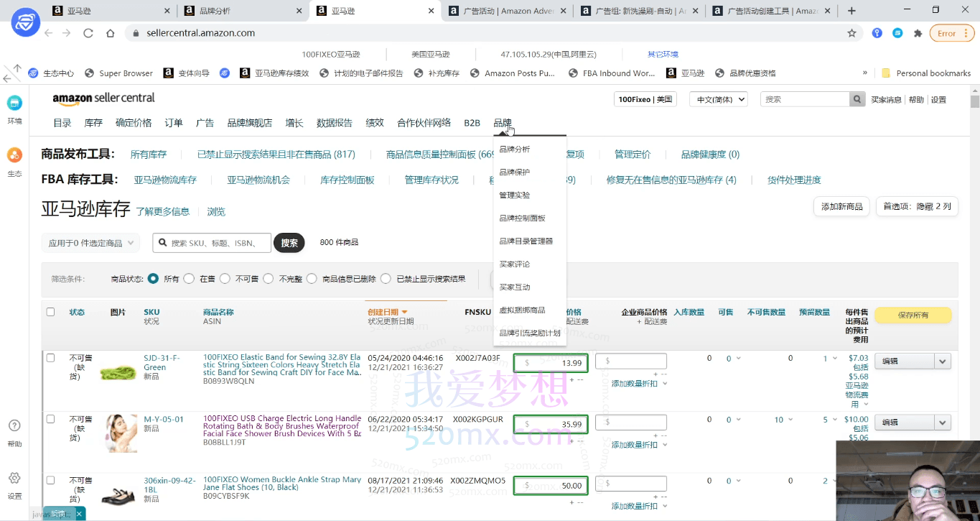
Task: Click the 环境 sidebar icon
Action: 14,103
